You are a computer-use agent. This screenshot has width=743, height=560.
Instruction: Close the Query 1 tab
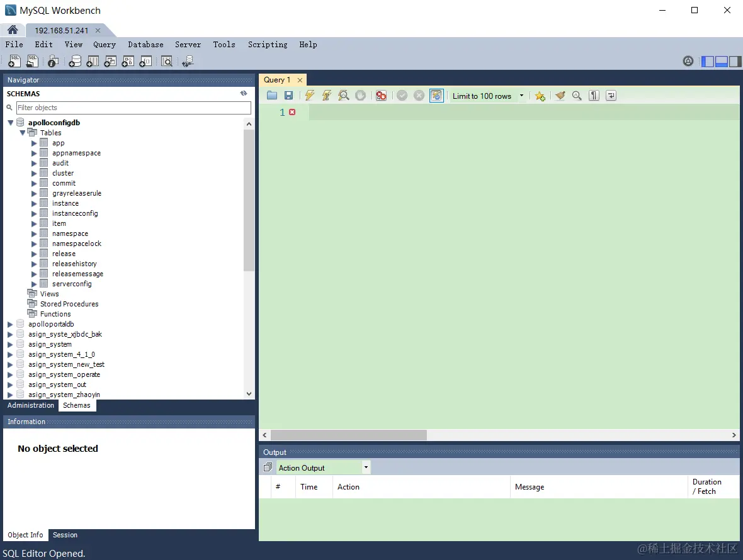pos(300,80)
